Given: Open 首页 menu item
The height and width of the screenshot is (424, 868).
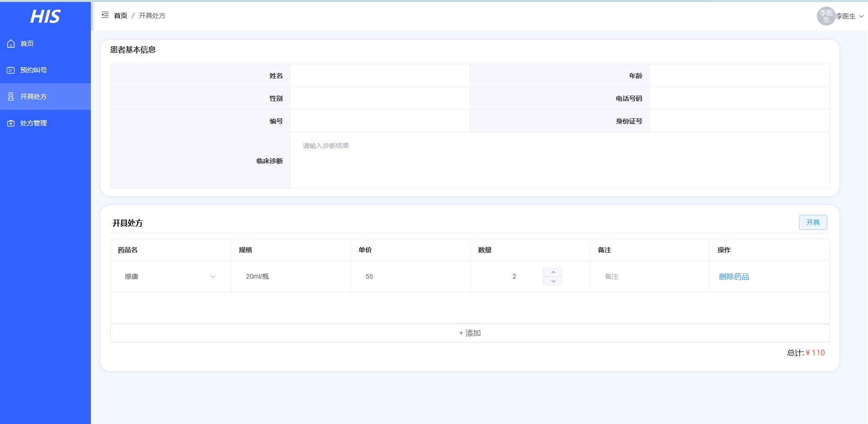Looking at the screenshot, I should click(45, 44).
